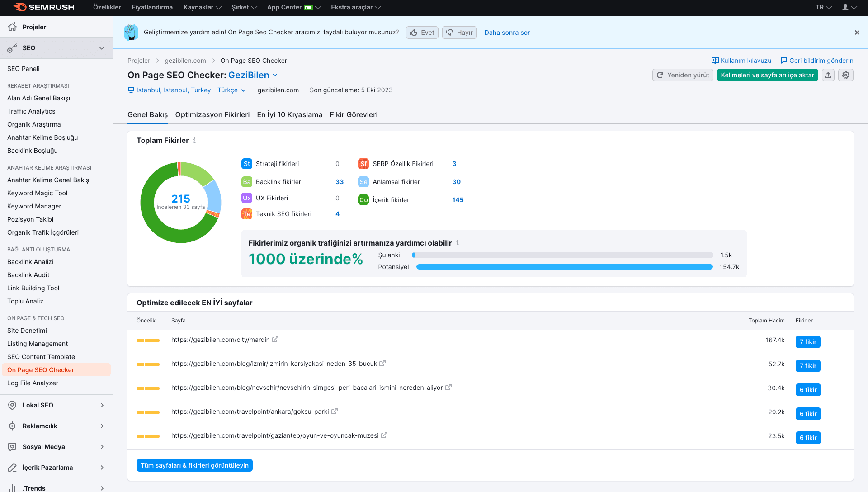Click the Yeniden yürüt button
The height and width of the screenshot is (492, 868).
(x=683, y=75)
